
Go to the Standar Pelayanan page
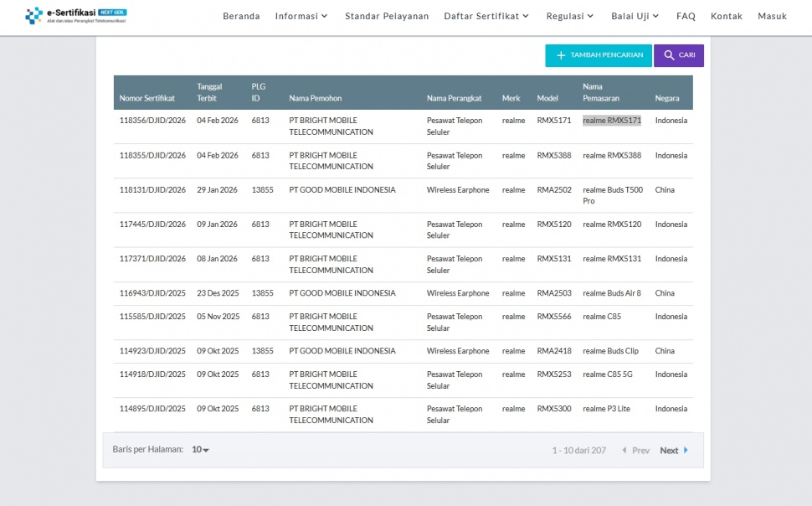point(387,16)
